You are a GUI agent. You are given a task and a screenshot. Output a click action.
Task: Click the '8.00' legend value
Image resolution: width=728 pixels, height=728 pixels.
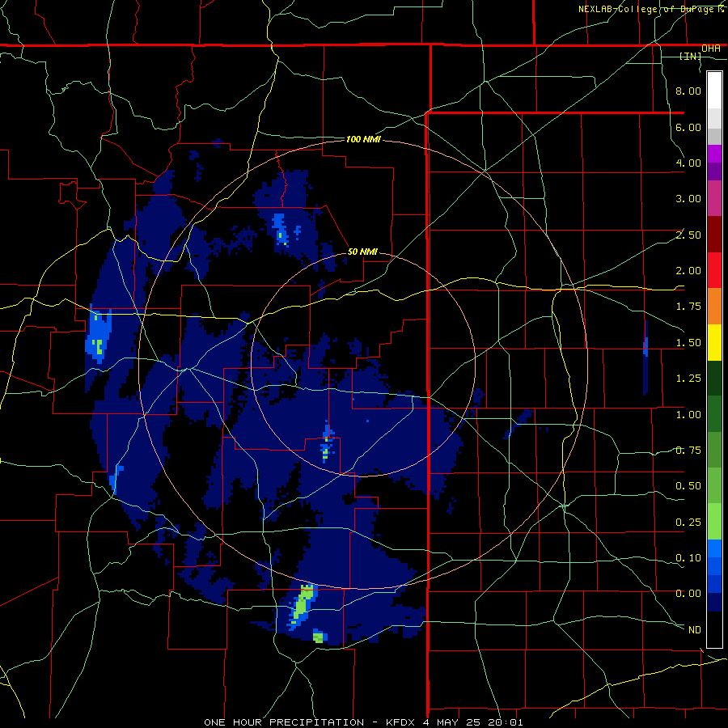click(x=688, y=91)
